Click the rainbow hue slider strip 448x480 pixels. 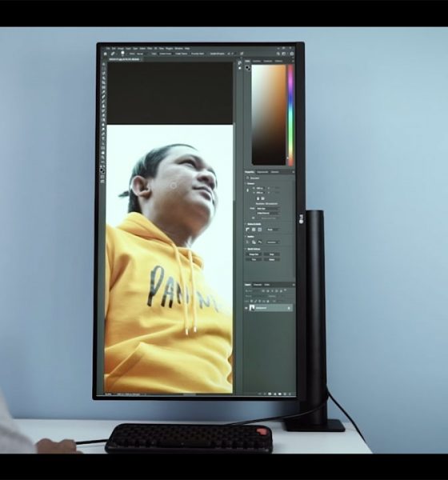pos(290,114)
